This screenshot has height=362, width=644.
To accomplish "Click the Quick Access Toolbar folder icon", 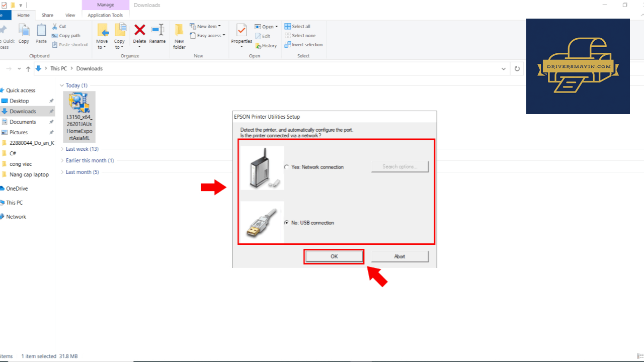I will click(x=13, y=5).
